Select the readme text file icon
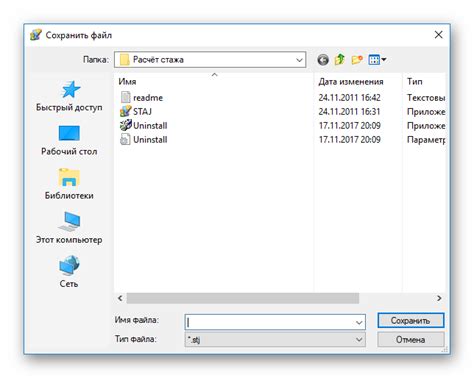 pos(125,97)
